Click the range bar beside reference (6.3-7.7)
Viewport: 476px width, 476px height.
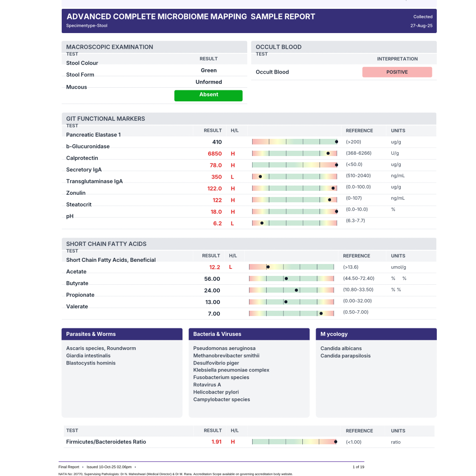294,223
